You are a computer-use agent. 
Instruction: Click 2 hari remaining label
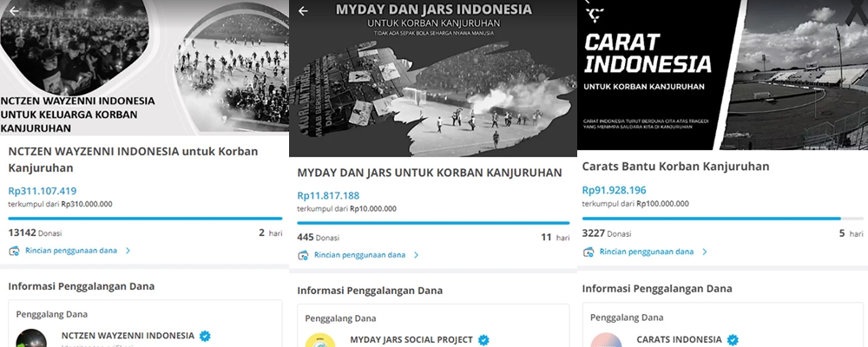click(x=271, y=233)
